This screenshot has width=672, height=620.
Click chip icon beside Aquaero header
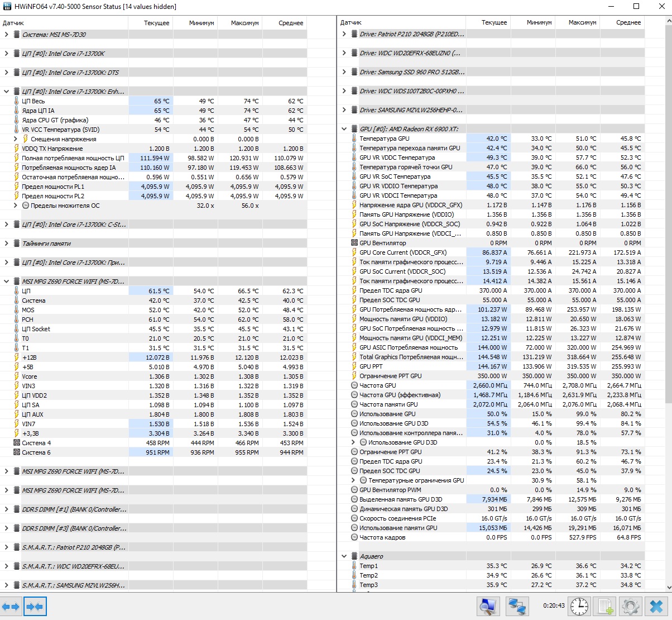(354, 556)
